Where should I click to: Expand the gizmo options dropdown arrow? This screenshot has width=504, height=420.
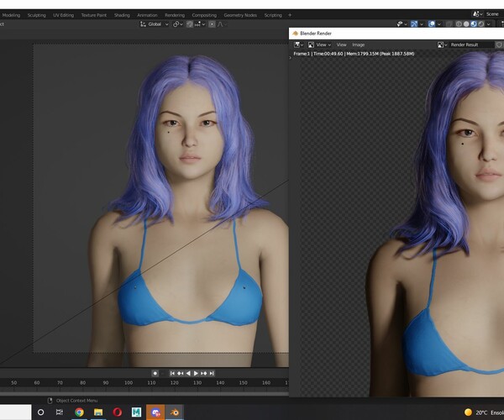pos(422,24)
